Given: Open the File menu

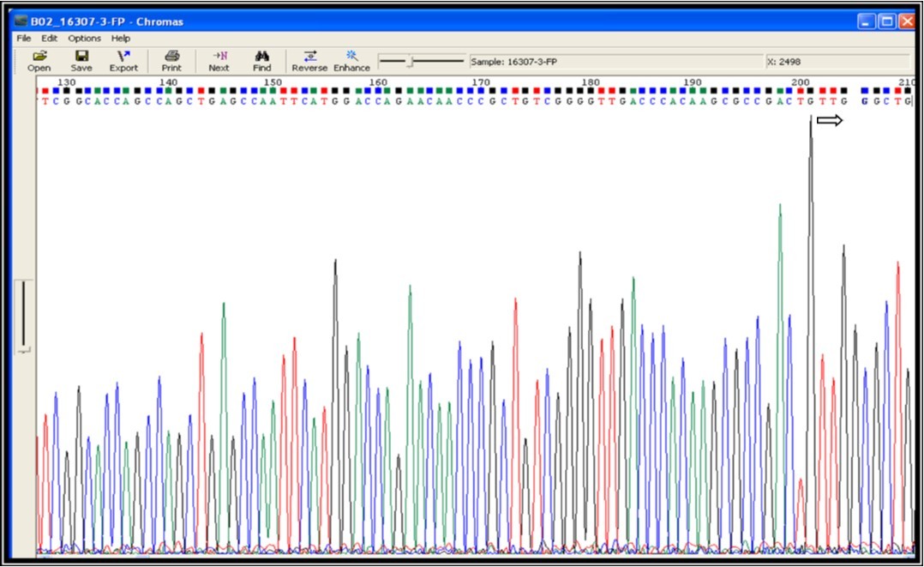Looking at the screenshot, I should 23,38.
